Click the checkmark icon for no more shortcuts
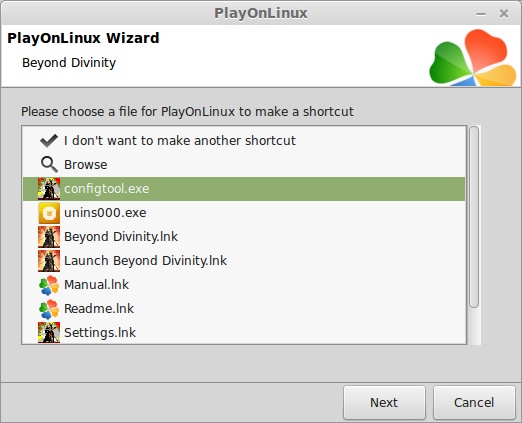This screenshot has width=522, height=423. pos(49,141)
